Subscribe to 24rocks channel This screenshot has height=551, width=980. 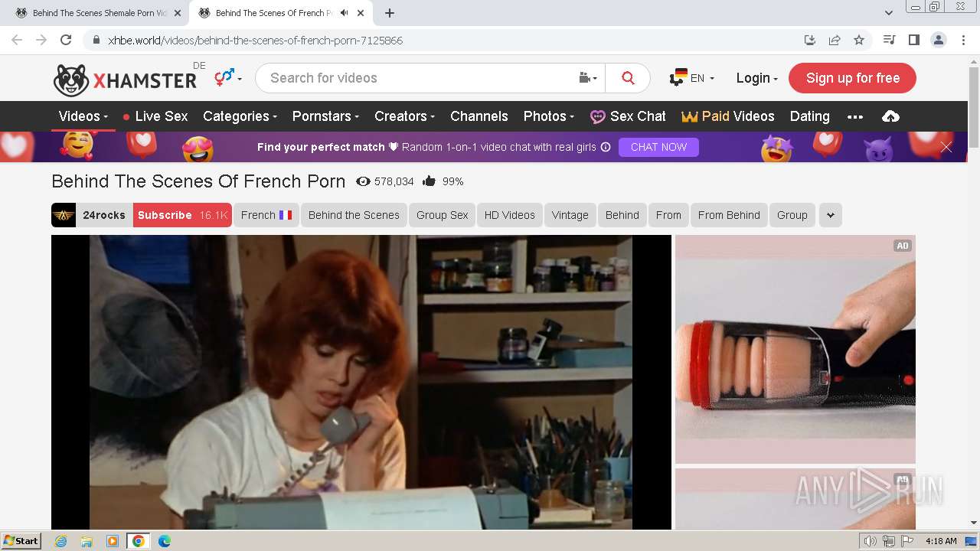click(x=182, y=215)
